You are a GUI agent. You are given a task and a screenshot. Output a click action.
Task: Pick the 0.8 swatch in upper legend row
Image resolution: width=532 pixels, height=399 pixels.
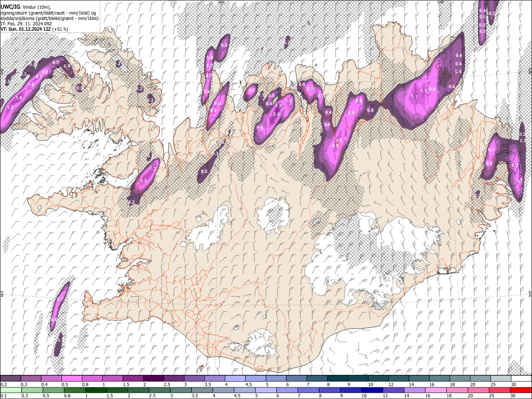click(92, 379)
